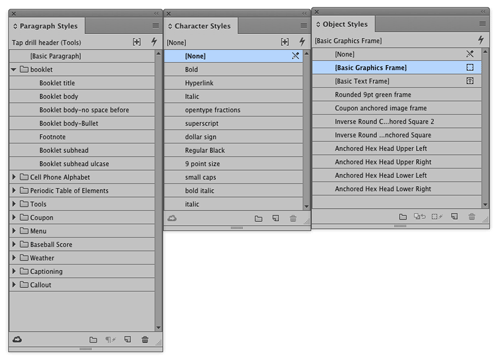Screen dimensions: 500x361
Task: Expand the Baseball Score style group
Action: pos(14,244)
